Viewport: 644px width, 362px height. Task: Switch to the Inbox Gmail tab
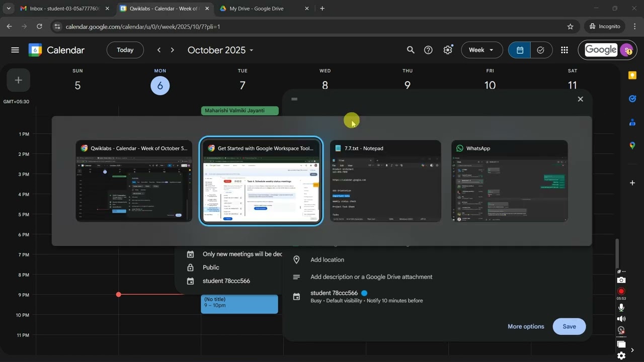64,8
